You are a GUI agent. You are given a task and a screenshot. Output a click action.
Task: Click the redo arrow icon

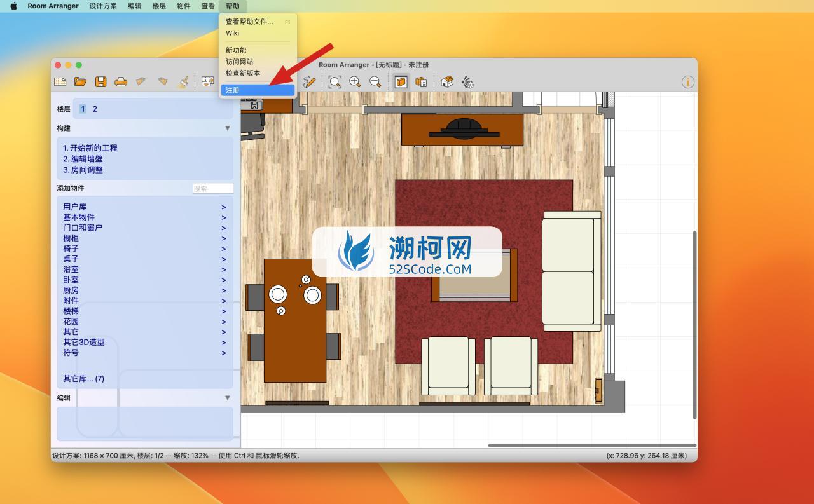tap(162, 81)
